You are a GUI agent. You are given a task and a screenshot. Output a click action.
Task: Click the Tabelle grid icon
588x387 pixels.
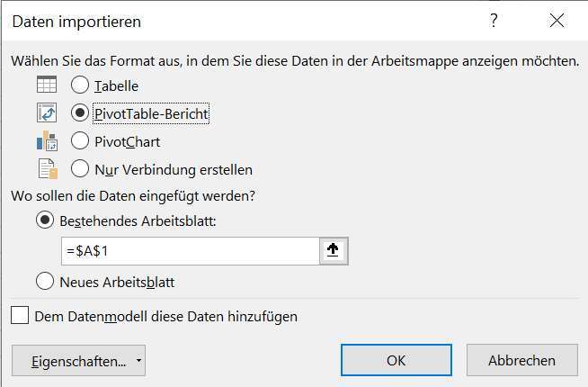click(47, 85)
